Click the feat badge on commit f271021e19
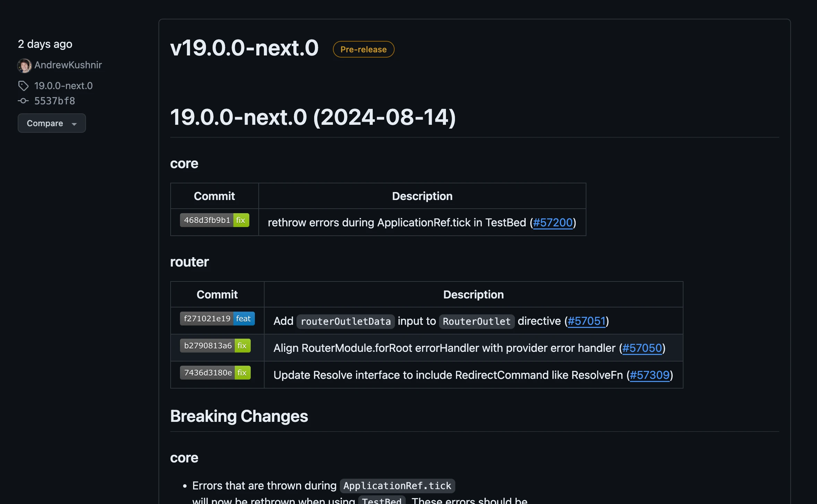 coord(244,319)
